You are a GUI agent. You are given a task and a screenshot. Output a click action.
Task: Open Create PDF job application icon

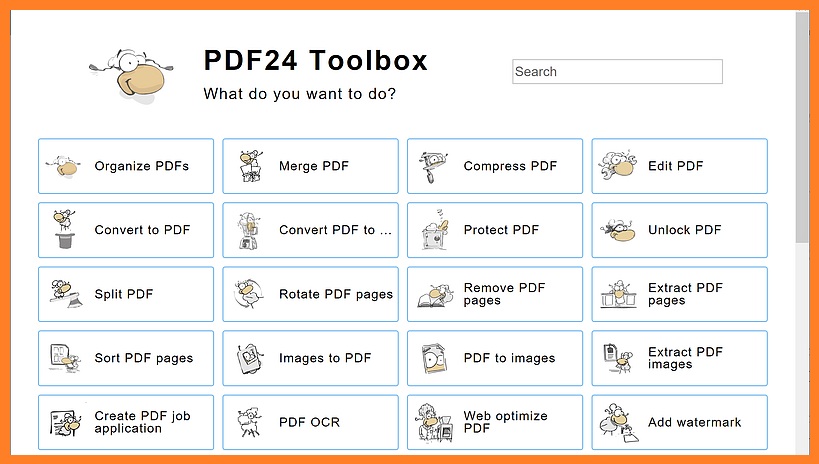[x=65, y=423]
